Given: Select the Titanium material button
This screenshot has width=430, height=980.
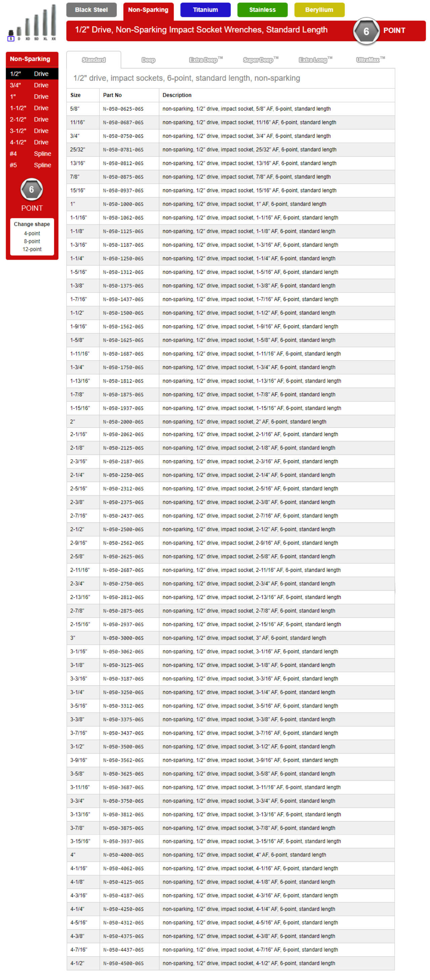Looking at the screenshot, I should (205, 10).
